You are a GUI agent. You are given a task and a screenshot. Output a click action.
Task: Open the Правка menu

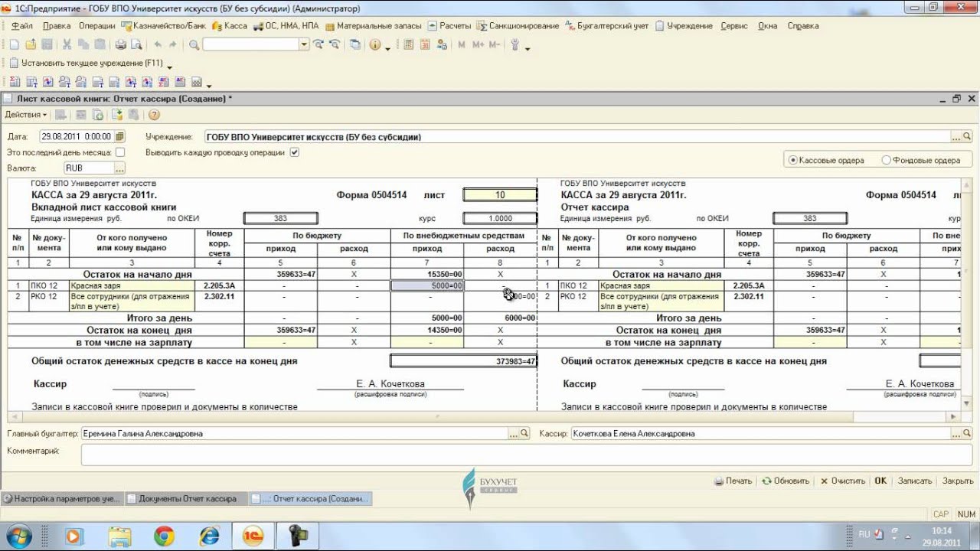(x=57, y=25)
